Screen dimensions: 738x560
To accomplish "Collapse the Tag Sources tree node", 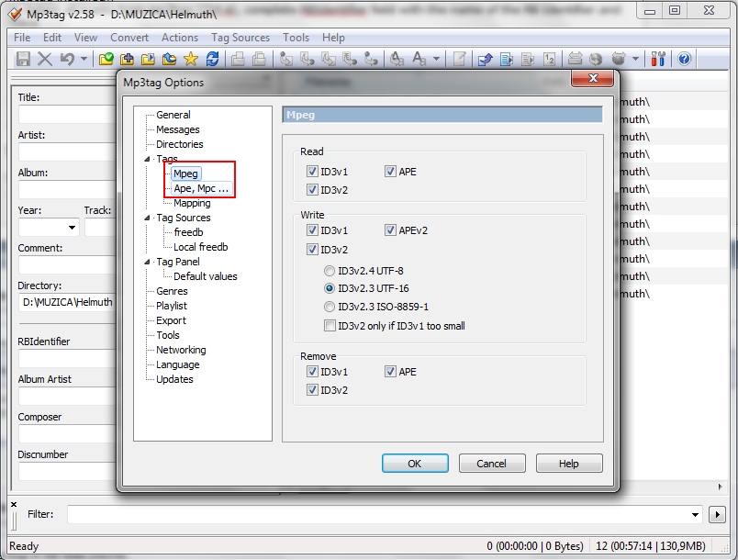I will (x=147, y=218).
